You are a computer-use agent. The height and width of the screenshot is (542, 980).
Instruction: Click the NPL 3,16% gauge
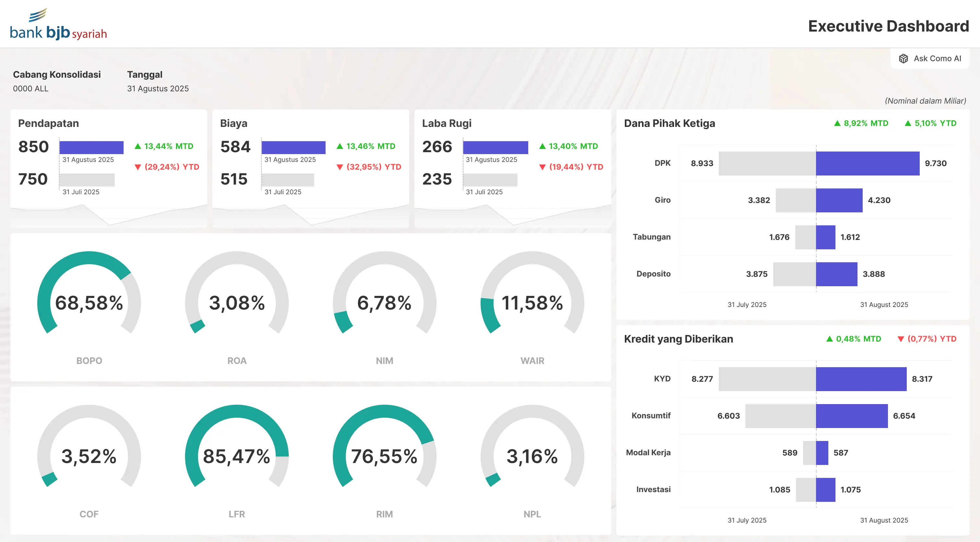[532, 456]
